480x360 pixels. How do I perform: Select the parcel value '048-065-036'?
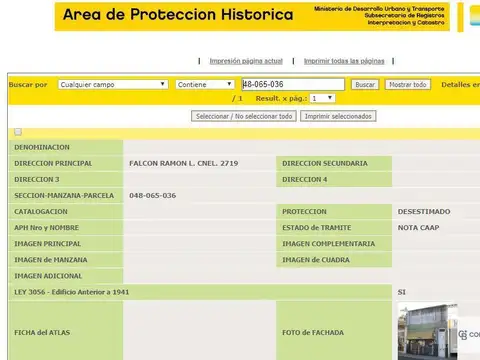click(153, 195)
